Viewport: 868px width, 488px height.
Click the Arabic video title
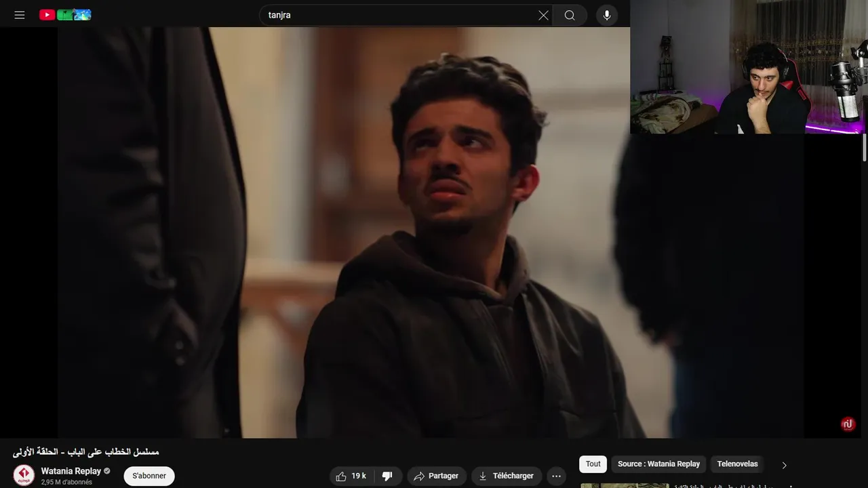[86, 452]
